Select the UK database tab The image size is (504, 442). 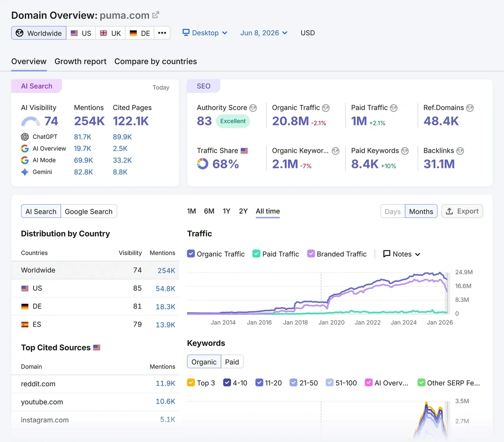[x=110, y=33]
